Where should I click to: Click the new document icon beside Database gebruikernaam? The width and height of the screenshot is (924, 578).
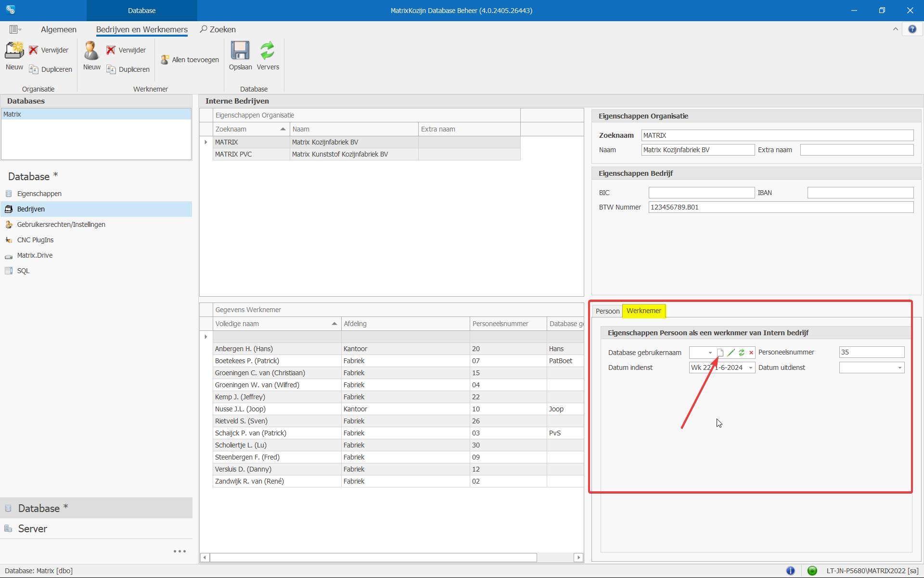tap(720, 353)
